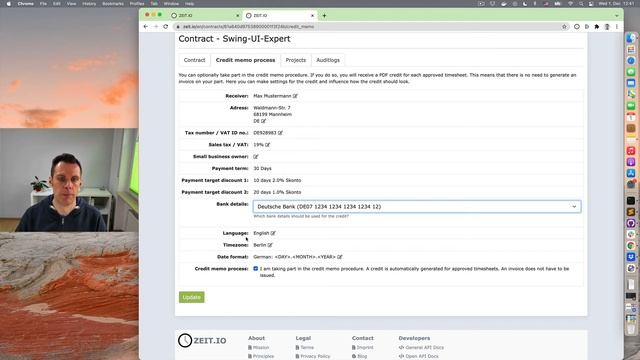Click the date and time in menu bar
The image size is (640, 360).
click(x=617, y=4)
